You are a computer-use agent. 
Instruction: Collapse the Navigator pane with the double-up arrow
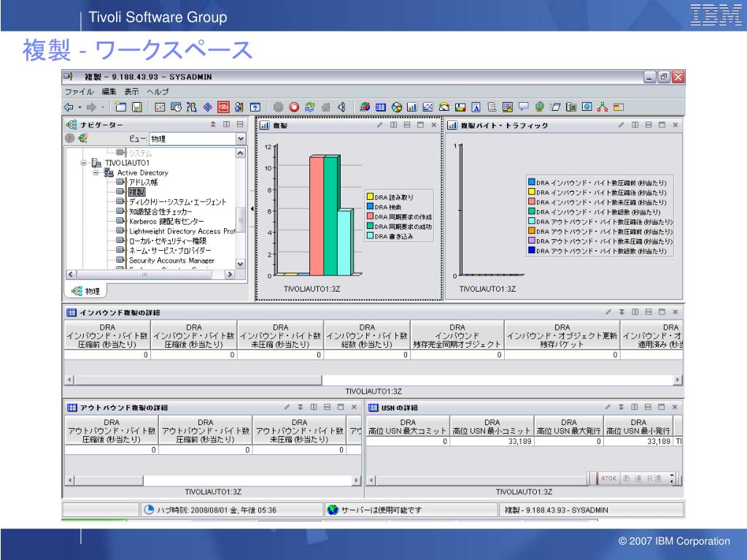[x=213, y=124]
